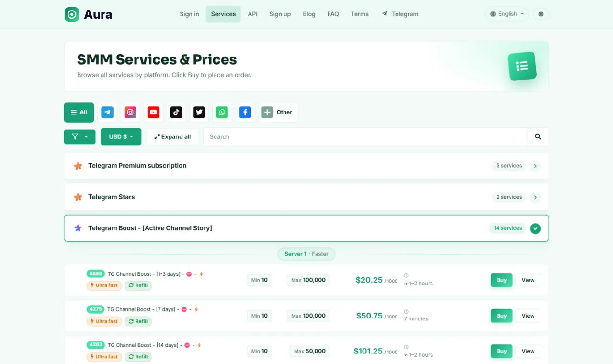Filter services by Twitter icon
Viewport: 613px width, 364px height.
(x=199, y=113)
